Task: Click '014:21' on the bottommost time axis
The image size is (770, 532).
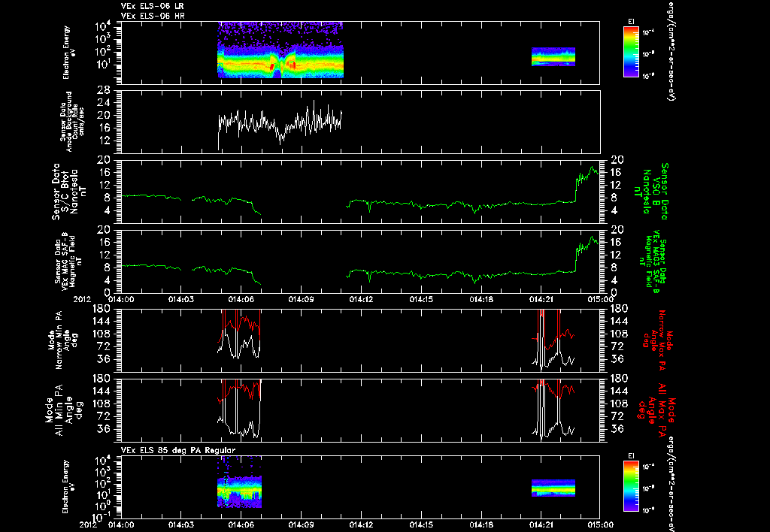Action: [x=541, y=524]
